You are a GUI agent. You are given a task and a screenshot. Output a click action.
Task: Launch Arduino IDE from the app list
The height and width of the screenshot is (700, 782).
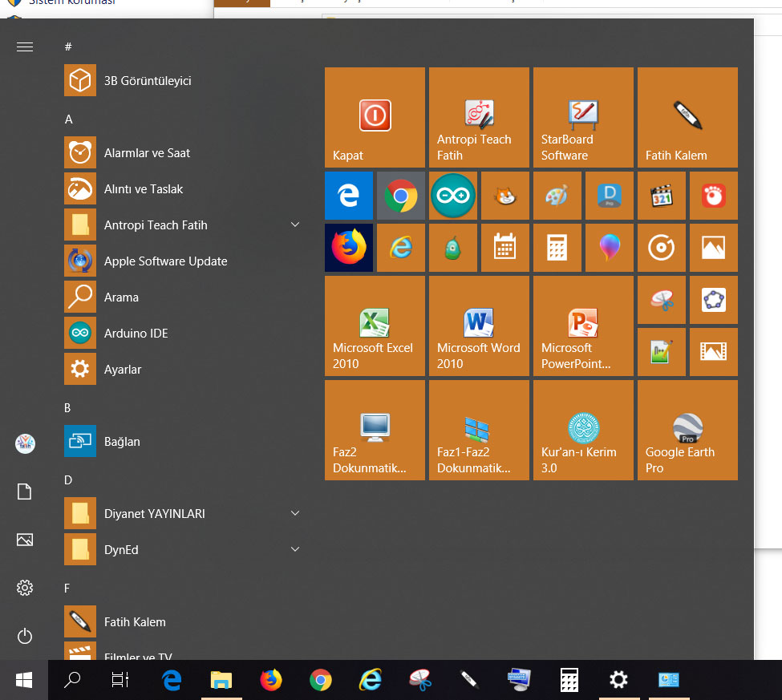[184, 333]
